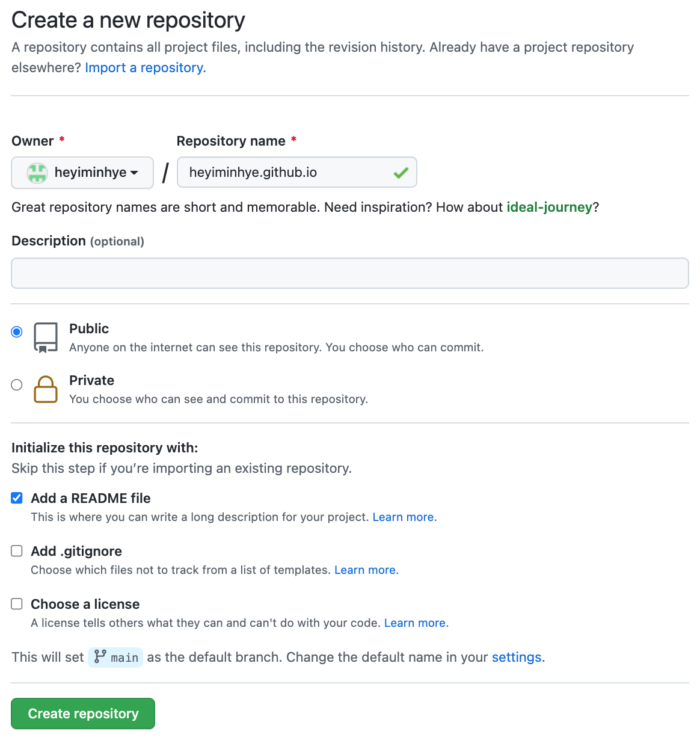Use the ideal-journey name suggestion

549,207
